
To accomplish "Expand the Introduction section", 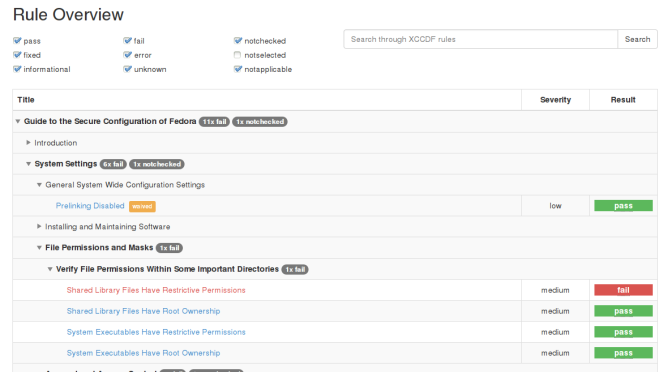I will [28, 143].
